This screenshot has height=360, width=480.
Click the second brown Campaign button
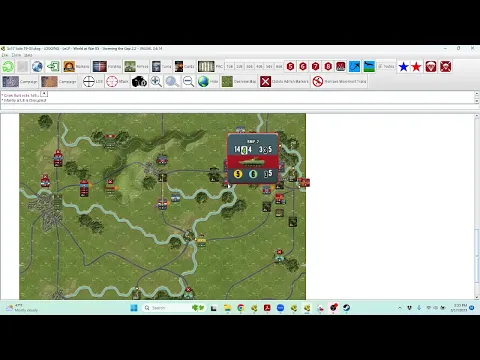(59, 81)
